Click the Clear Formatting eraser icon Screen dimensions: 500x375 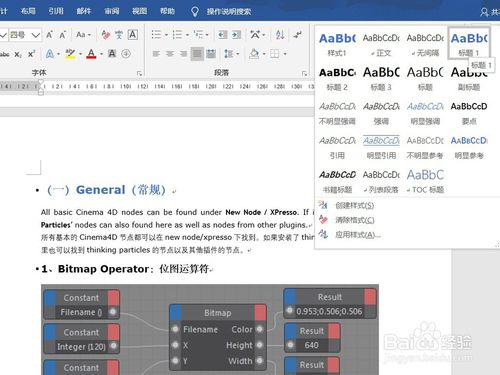106,34
